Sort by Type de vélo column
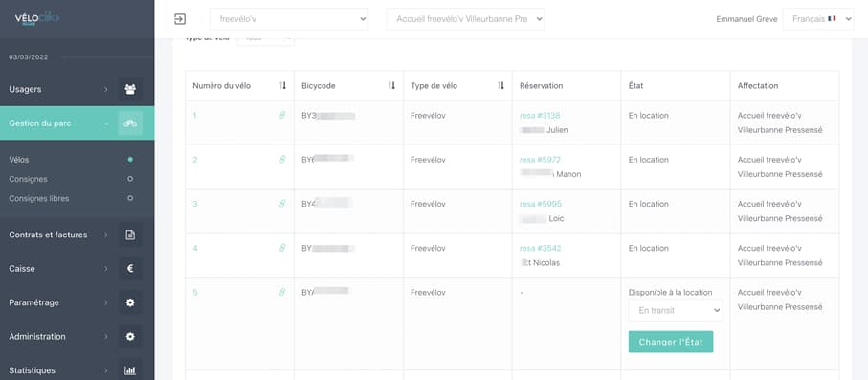The height and width of the screenshot is (380, 868). 501,86
